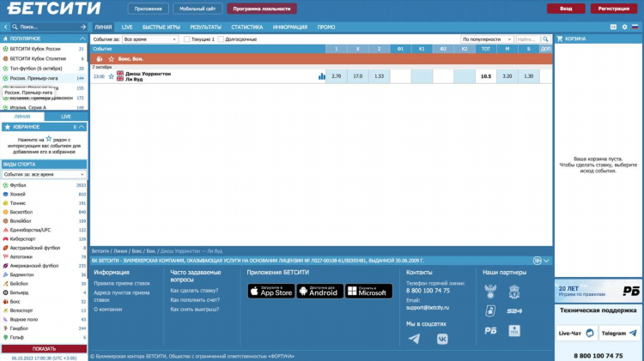Click the Russian flag language icon
The image size is (644, 361).
click(x=635, y=27)
